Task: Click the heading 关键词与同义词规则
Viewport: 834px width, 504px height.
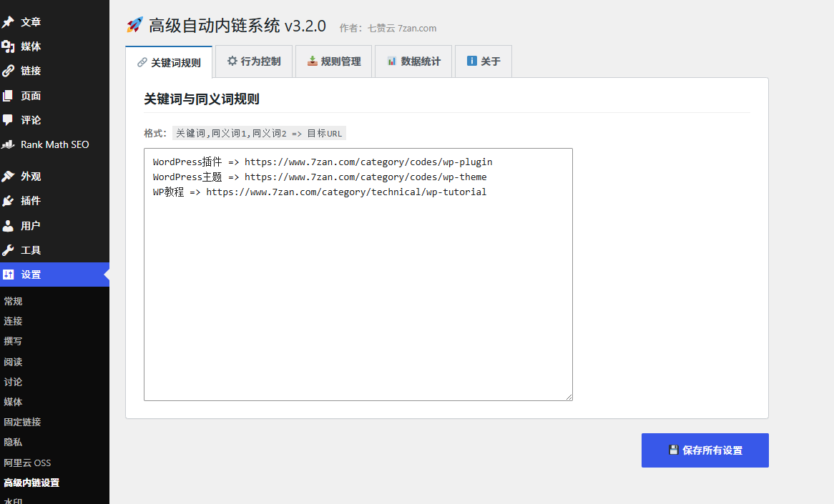Action: click(x=202, y=99)
